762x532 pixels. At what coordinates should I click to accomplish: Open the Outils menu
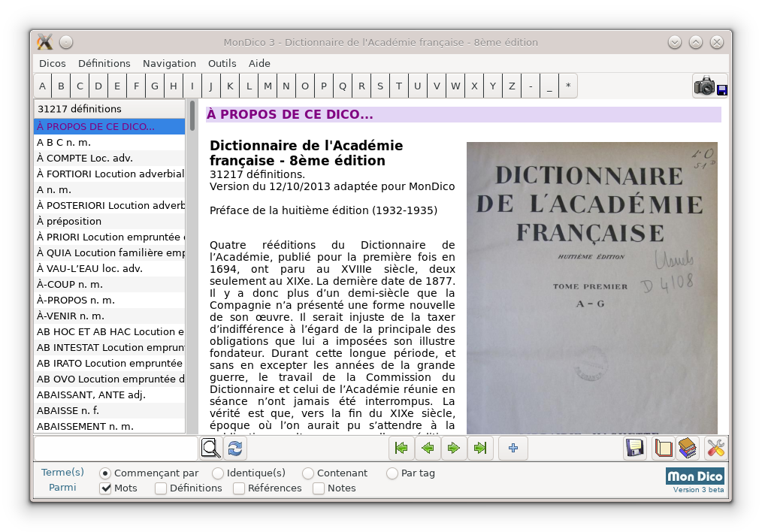point(222,64)
